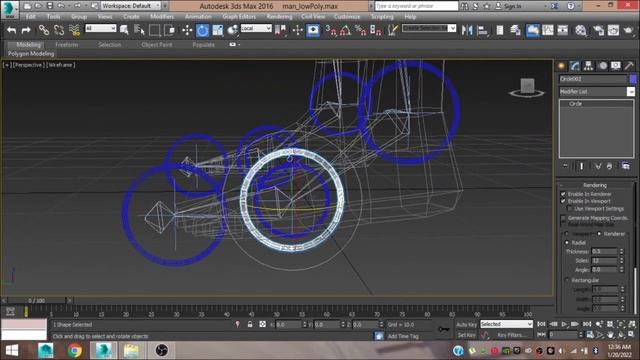640x360 pixels.
Task: Open the ribbon options dropdown after Populate
Action: pyautogui.click(x=234, y=44)
